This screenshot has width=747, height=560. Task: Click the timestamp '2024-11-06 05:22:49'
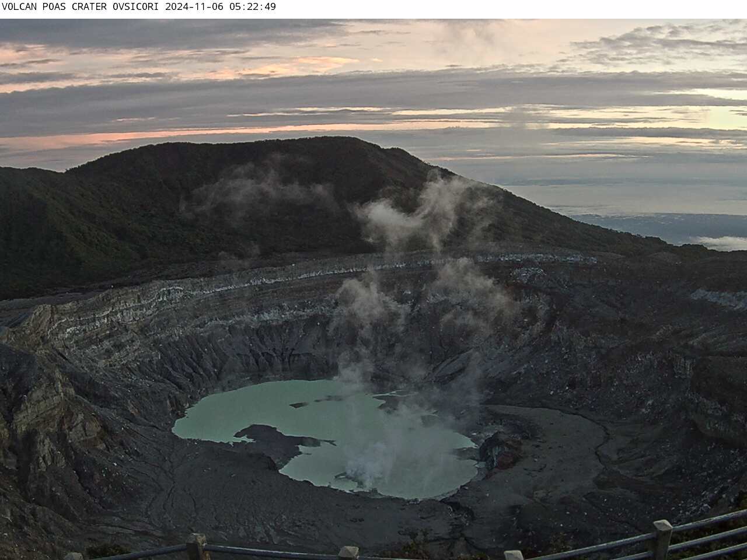tap(221, 7)
